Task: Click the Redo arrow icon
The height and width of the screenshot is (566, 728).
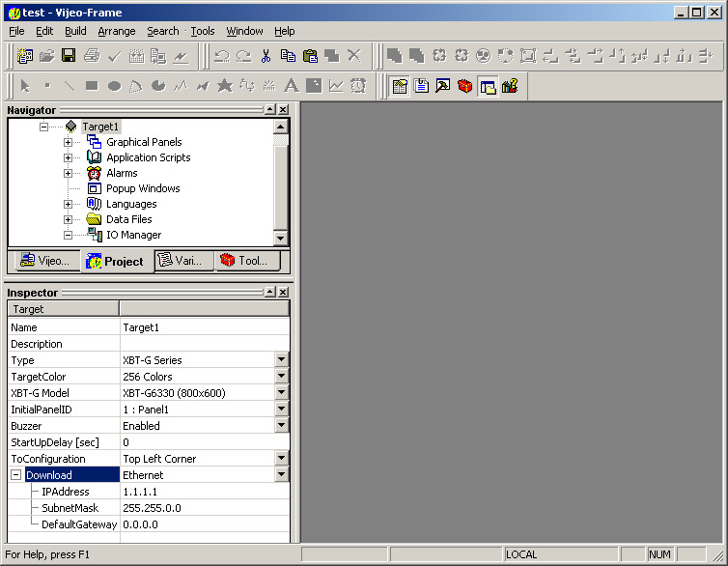Action: point(243,56)
